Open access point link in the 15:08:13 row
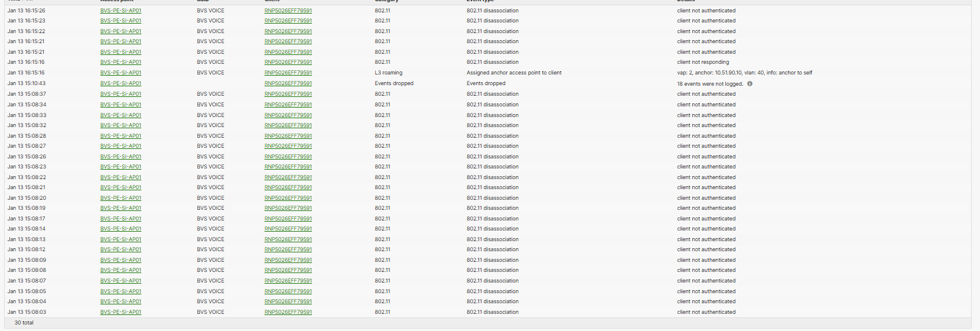This screenshot has height=331, width=980. tap(121, 239)
